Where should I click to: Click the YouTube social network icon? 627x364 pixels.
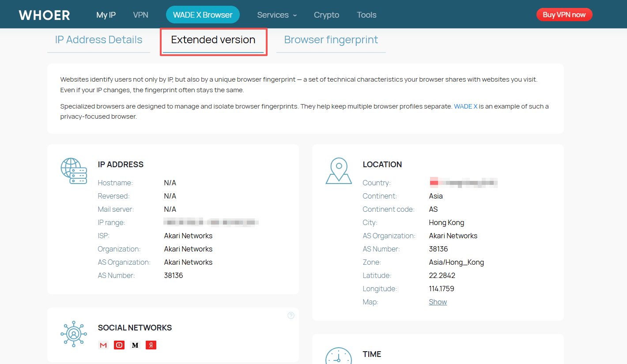click(x=119, y=345)
